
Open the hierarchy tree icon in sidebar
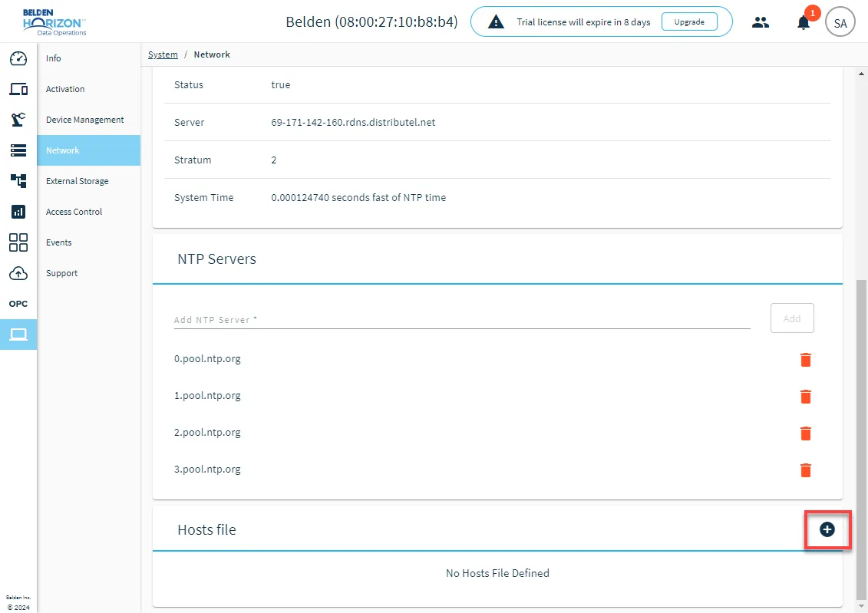coord(18,180)
